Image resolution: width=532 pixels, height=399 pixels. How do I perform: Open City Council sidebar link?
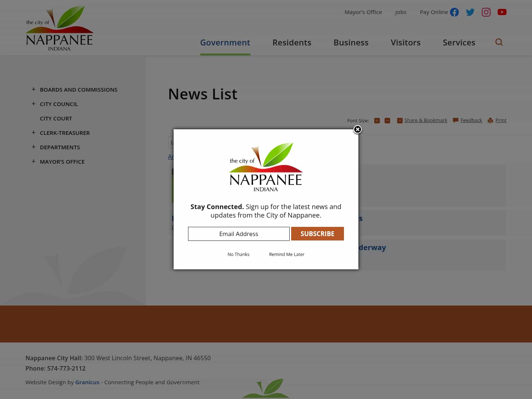(59, 104)
